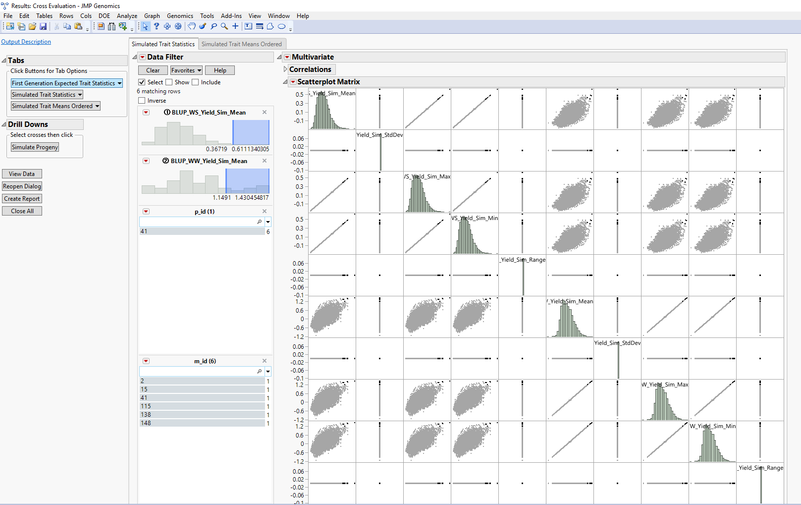Switch to Simulated Trait Means Ordered tab
The height and width of the screenshot is (505, 801).
pyautogui.click(x=242, y=44)
